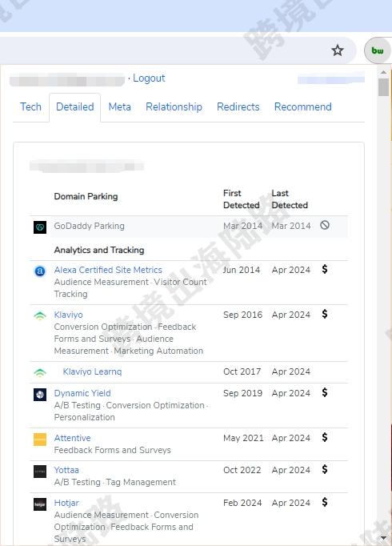
Task: Click the Dynamic Yield logo icon
Action: pos(40,395)
